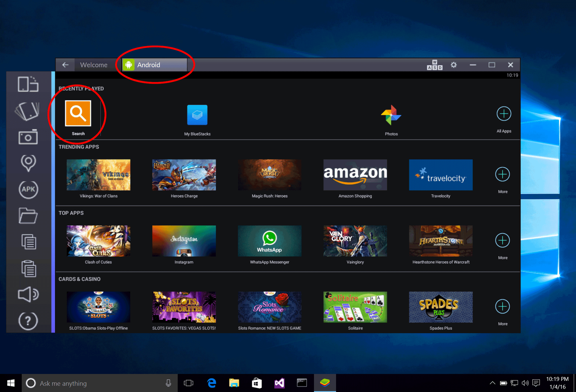Open My BlueStacks app icon
Screen dimensions: 576x392
197,115
